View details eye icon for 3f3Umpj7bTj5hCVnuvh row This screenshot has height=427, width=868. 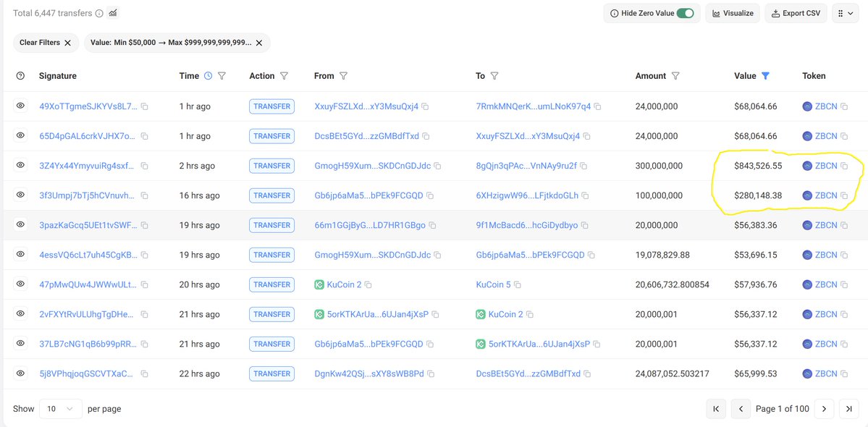tap(20, 195)
